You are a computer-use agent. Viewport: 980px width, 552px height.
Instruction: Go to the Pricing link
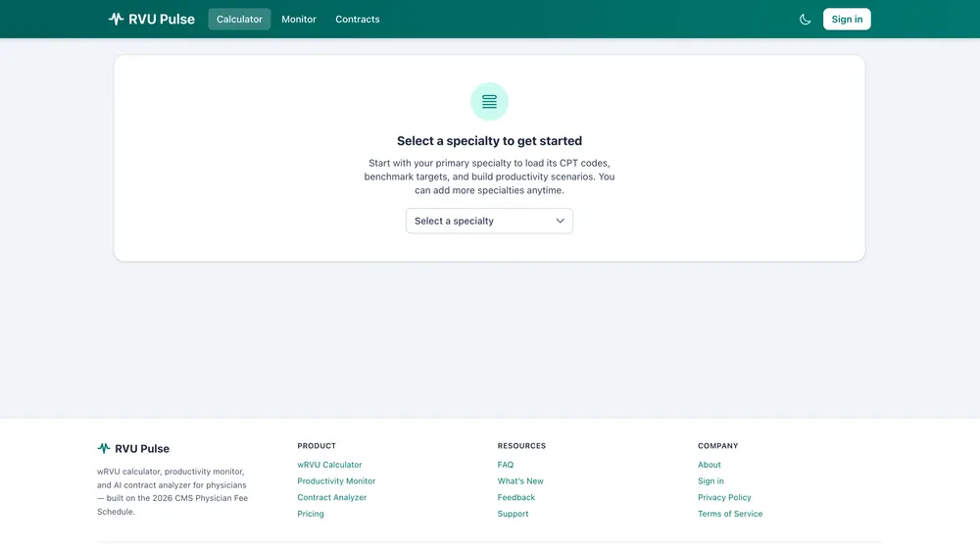coord(311,513)
